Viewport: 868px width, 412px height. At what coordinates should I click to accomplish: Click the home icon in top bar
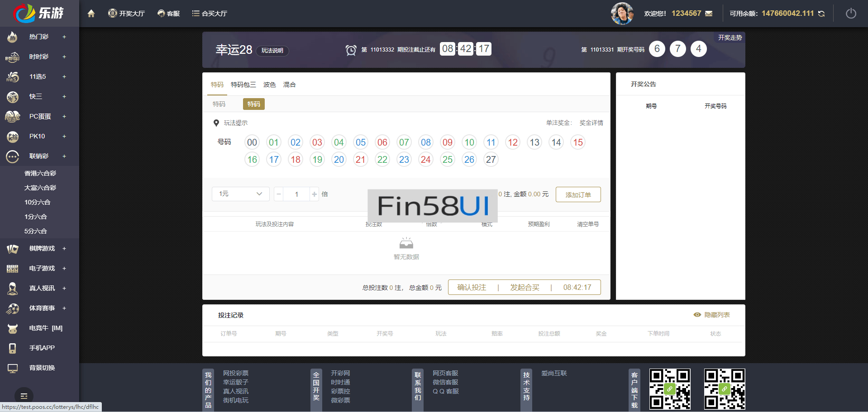tap(91, 14)
